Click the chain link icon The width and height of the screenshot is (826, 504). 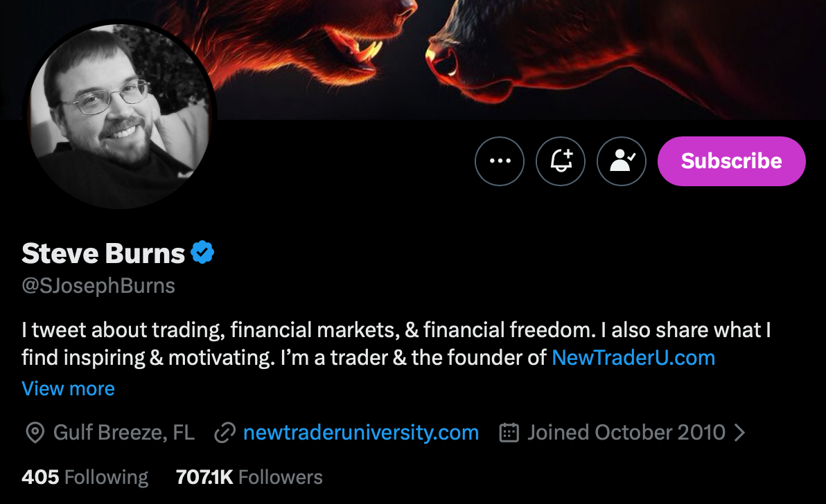(225, 433)
